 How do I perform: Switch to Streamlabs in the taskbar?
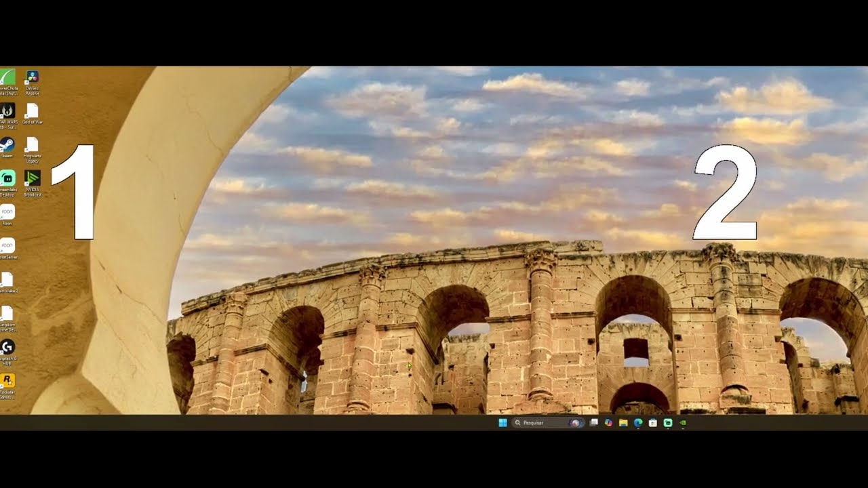tap(668, 423)
